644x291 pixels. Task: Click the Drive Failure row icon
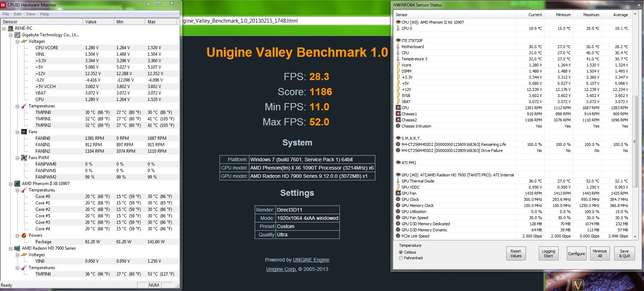[x=398, y=151]
